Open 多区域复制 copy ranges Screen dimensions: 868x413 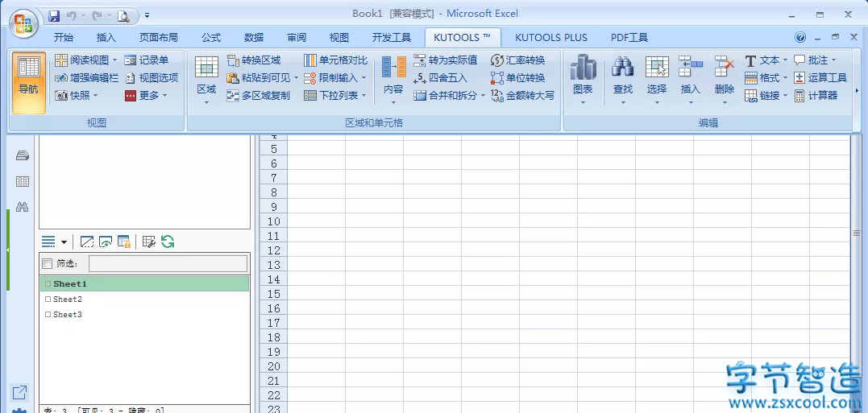[x=259, y=95]
